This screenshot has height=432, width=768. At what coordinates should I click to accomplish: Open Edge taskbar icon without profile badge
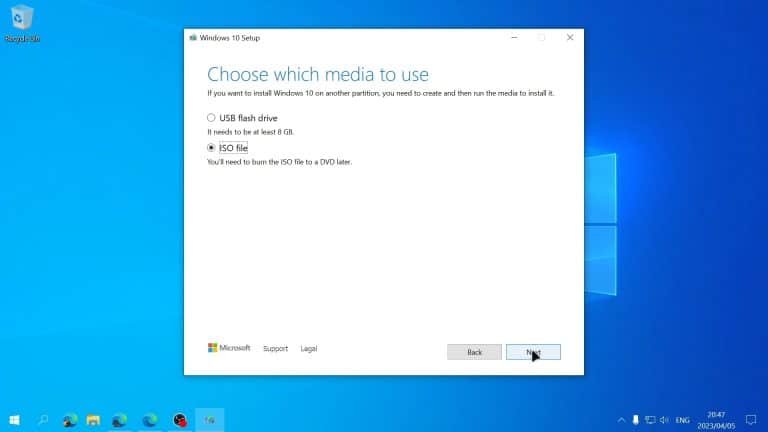150,420
